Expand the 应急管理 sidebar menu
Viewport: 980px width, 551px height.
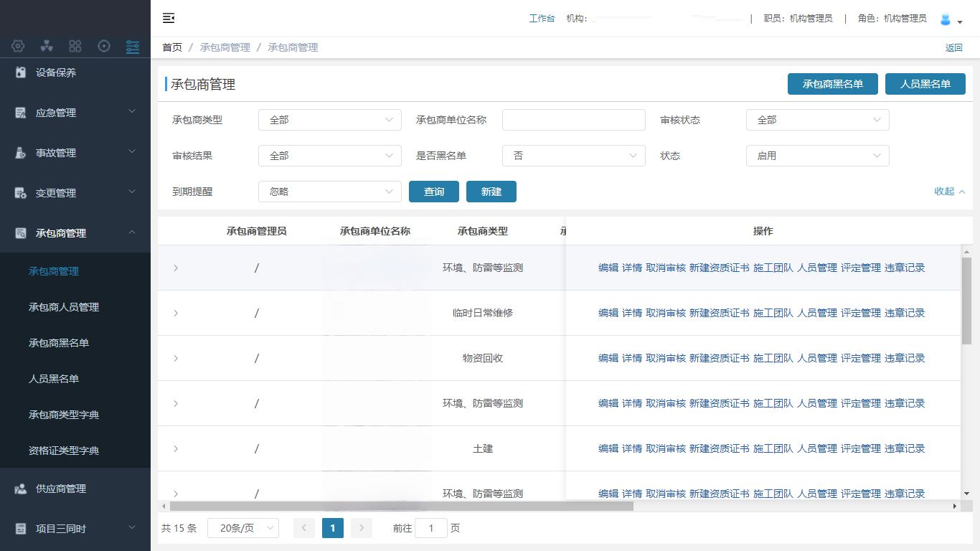[75, 113]
